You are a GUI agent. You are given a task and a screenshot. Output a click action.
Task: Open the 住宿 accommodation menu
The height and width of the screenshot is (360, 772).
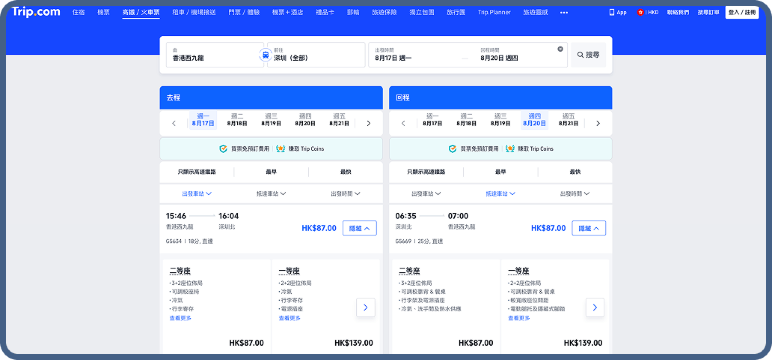click(x=78, y=12)
